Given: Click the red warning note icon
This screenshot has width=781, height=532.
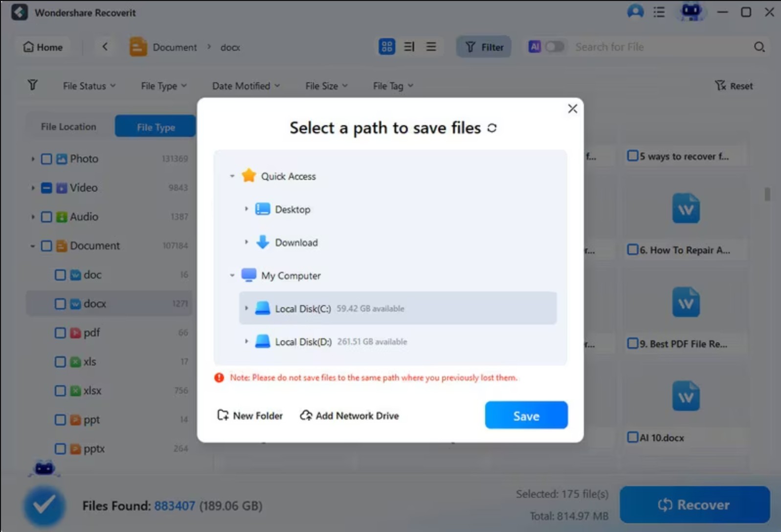Looking at the screenshot, I should (219, 377).
